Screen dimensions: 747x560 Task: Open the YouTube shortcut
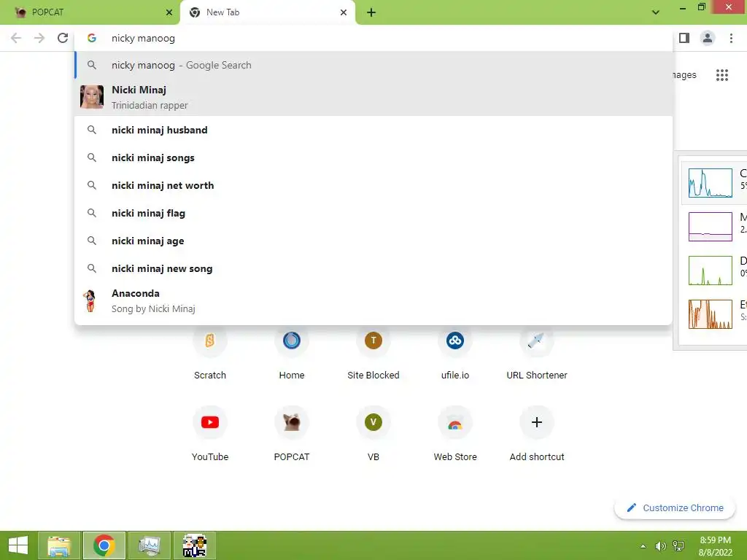[210, 433]
